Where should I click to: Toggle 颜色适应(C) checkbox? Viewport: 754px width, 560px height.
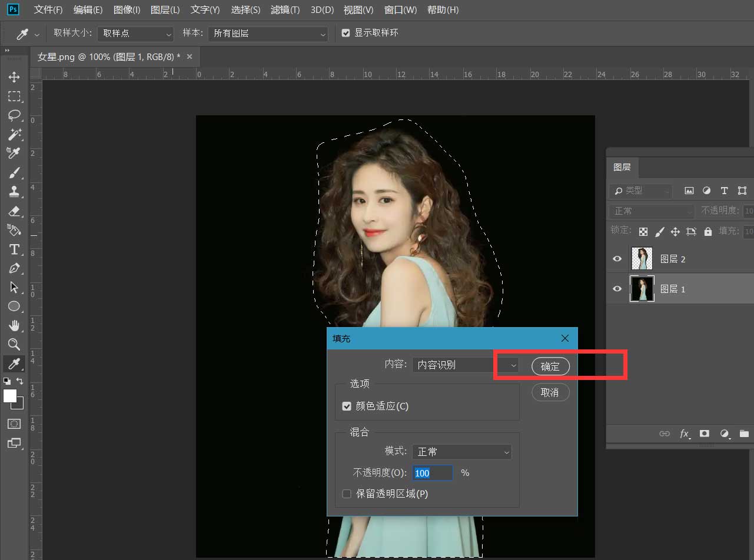347,406
